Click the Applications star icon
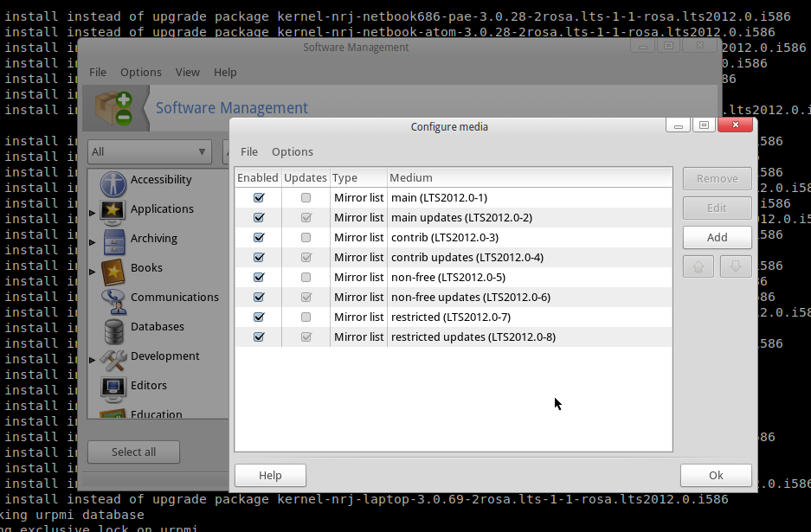811x532 pixels. point(113,210)
